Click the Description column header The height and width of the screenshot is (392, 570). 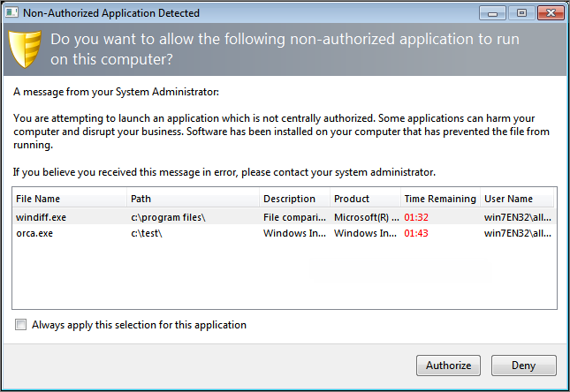[x=294, y=199]
